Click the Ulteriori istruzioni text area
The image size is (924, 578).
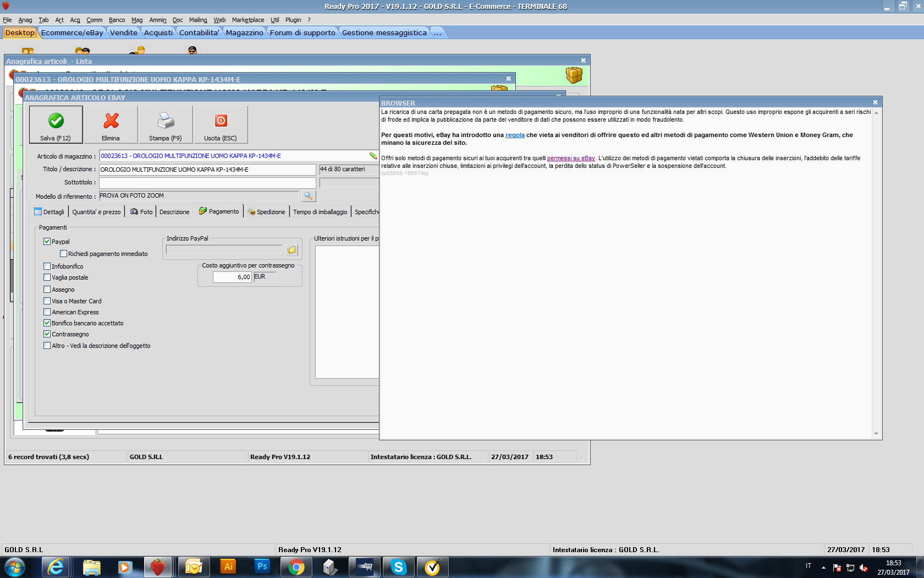pos(347,312)
